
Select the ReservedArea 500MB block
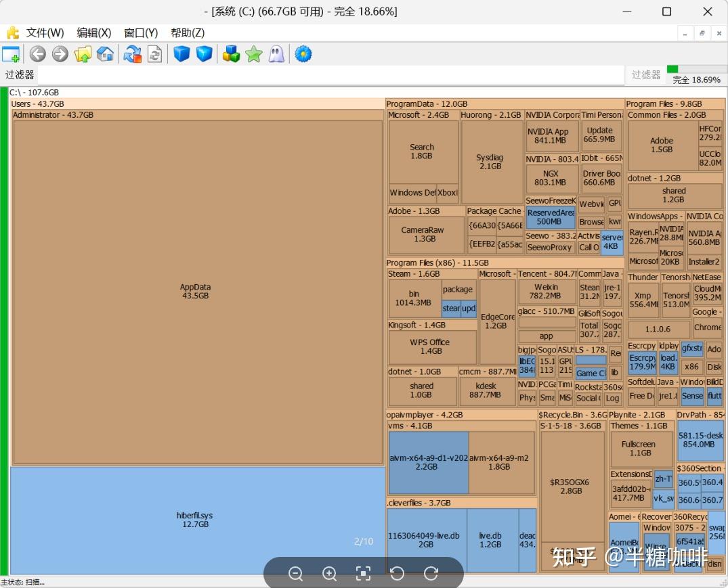coord(551,217)
